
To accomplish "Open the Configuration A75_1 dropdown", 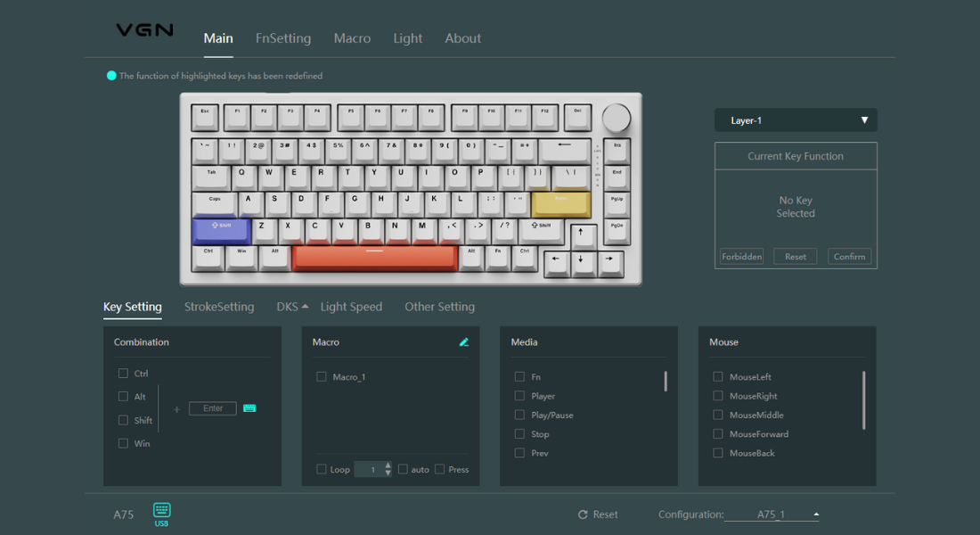I will click(815, 514).
